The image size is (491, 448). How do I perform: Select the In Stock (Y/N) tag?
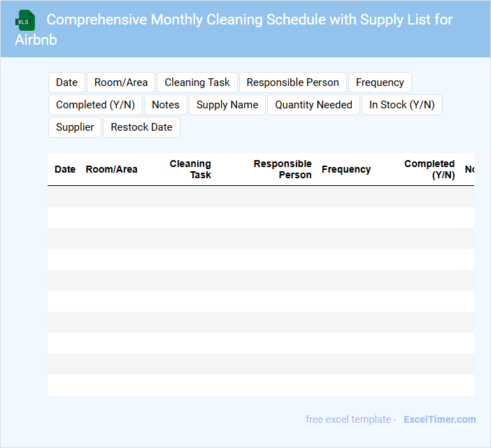pyautogui.click(x=401, y=105)
